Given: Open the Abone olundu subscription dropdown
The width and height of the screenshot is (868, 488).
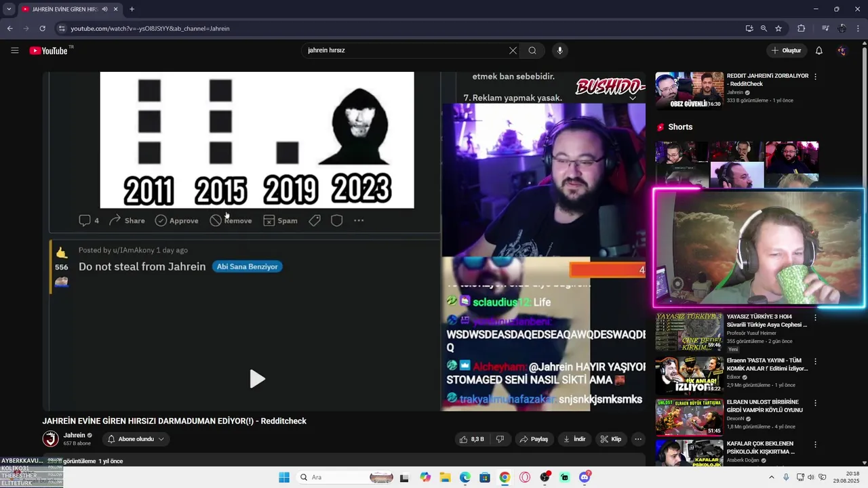Looking at the screenshot, I should tap(136, 439).
